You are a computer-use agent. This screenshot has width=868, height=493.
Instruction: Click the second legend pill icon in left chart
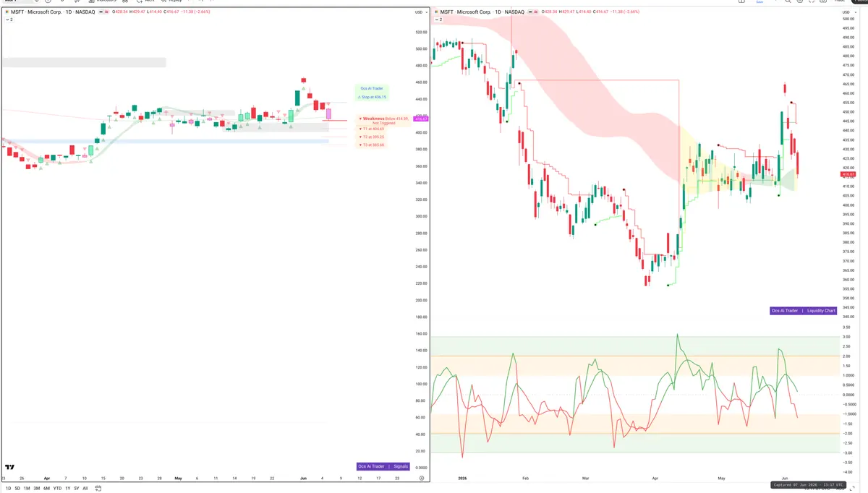pos(106,12)
